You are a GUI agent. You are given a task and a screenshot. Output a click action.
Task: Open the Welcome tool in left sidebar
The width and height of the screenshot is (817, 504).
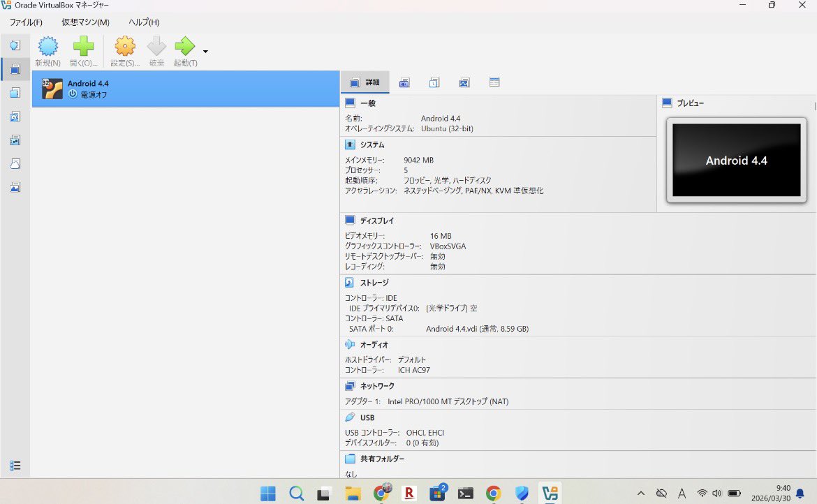(15, 45)
